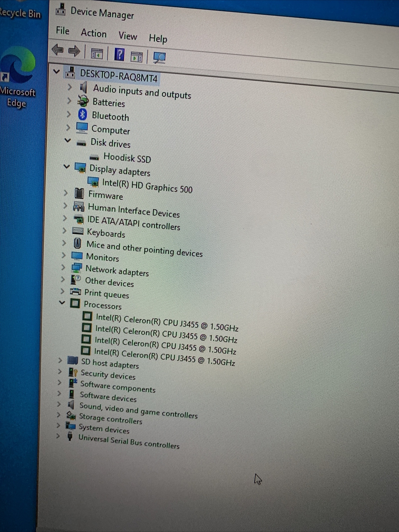
Task: Click the Show/Hide Action Pane toolbar icon
Action: 136,57
